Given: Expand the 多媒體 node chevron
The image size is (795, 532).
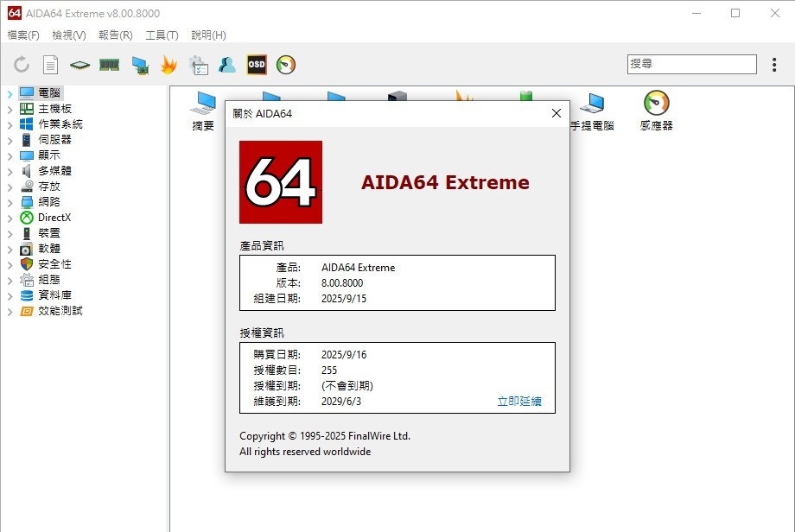Looking at the screenshot, I should coord(10,172).
